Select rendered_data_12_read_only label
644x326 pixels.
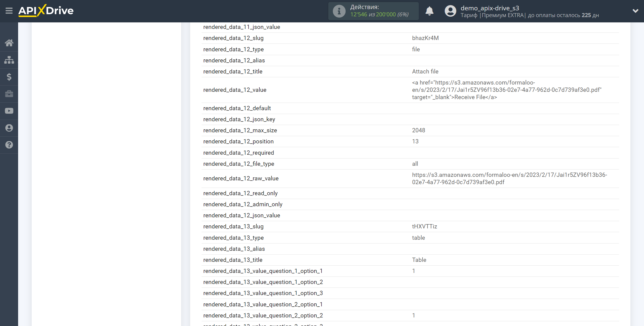(240, 193)
